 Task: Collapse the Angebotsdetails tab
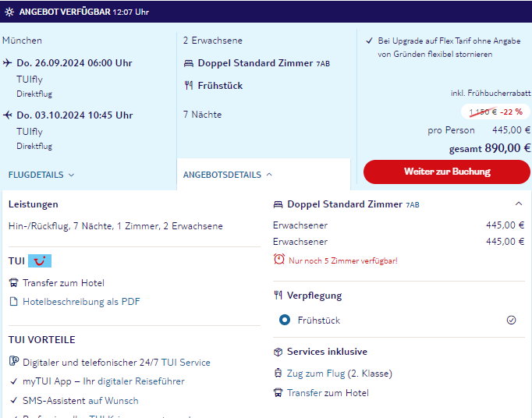tap(228, 175)
